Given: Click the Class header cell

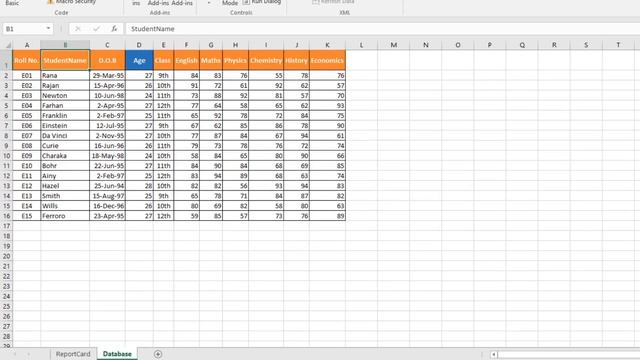Looking at the screenshot, I should 163,60.
